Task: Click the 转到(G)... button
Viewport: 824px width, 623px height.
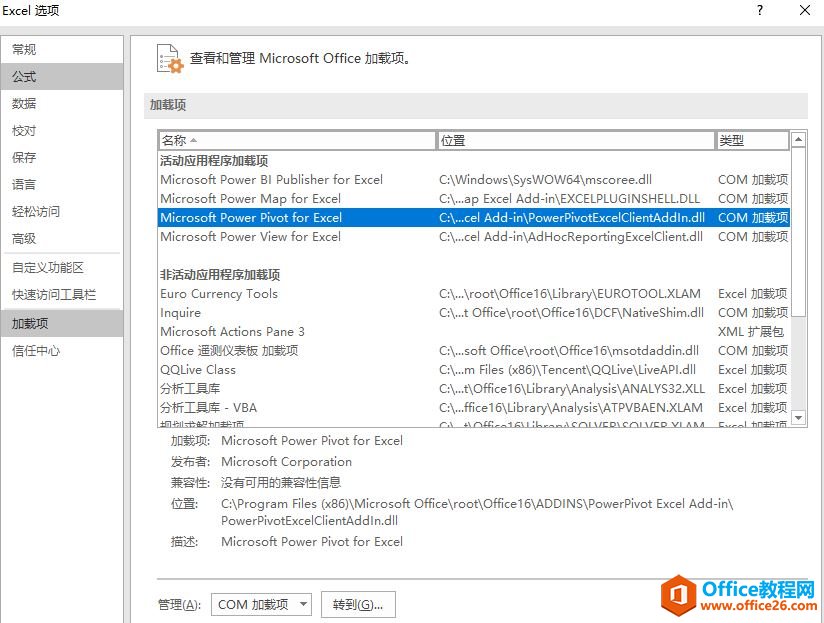Action: pyautogui.click(x=358, y=605)
